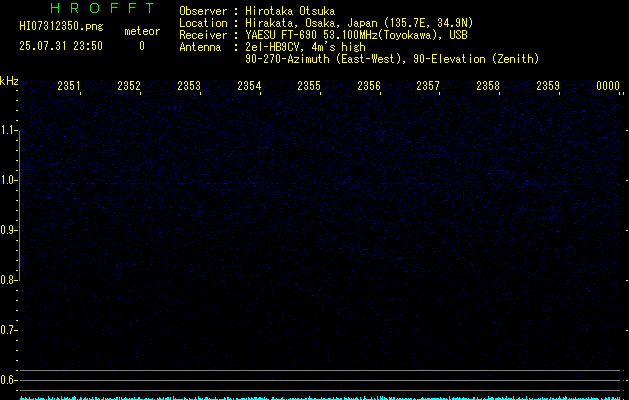Click the 1.0 kHz frequency label
Viewport: 629px width, 400px height.
9,180
